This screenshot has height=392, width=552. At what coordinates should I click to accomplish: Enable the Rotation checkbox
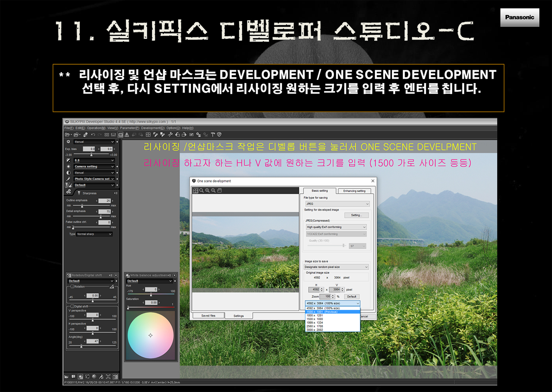click(72, 286)
